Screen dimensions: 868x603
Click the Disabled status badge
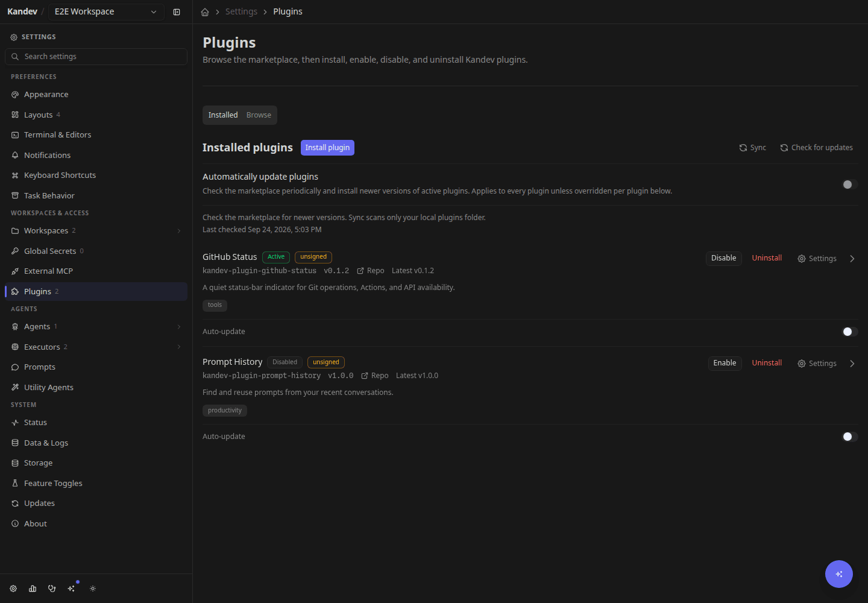coord(285,362)
